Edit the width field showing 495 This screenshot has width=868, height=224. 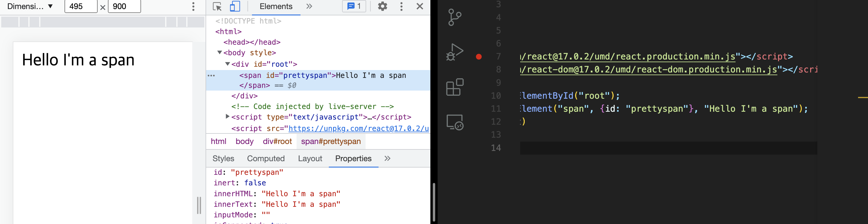[x=81, y=6]
